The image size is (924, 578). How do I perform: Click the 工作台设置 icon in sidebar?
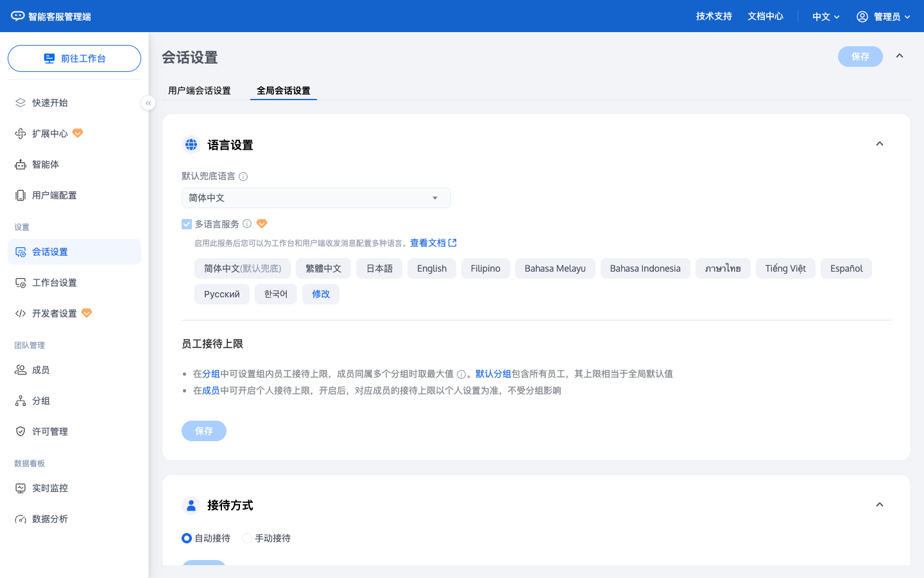[21, 283]
